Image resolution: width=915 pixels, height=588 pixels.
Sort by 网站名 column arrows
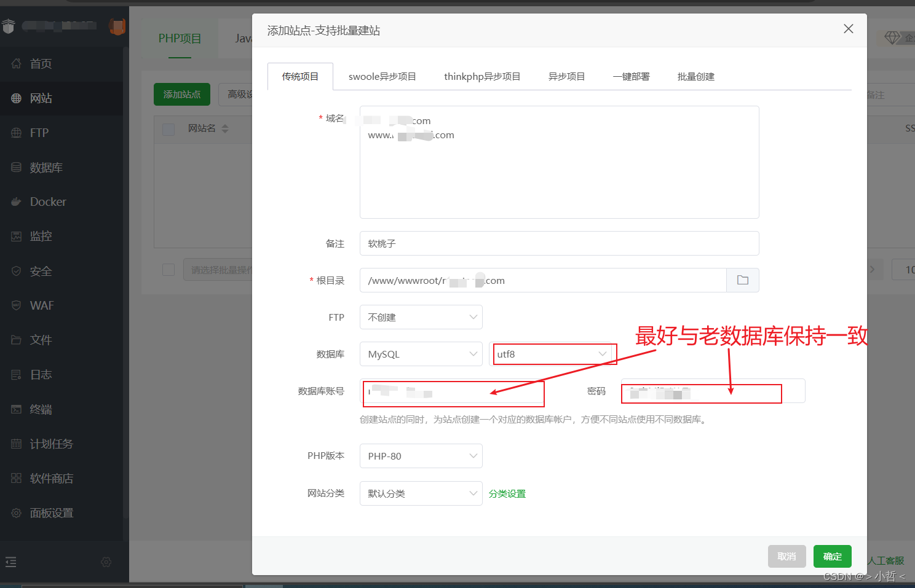(x=225, y=128)
